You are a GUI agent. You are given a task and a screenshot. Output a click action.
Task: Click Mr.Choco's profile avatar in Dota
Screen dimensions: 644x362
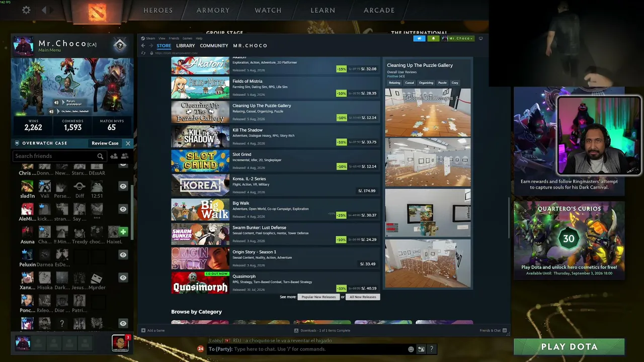[23, 46]
